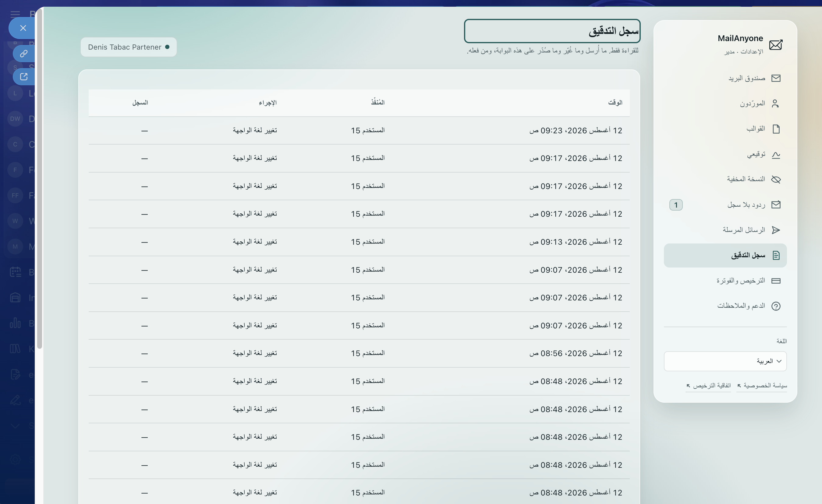
Task: Click the open-in-new-window icon button
Action: [x=24, y=77]
